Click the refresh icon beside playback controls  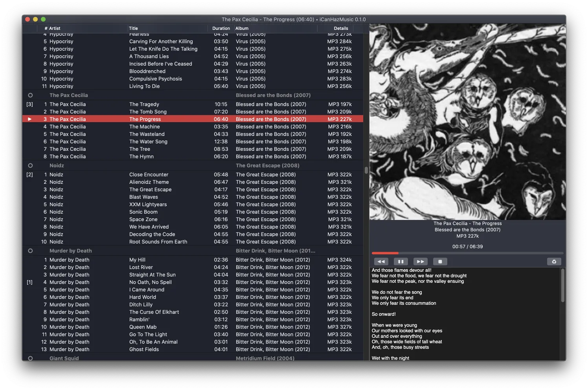click(x=554, y=261)
